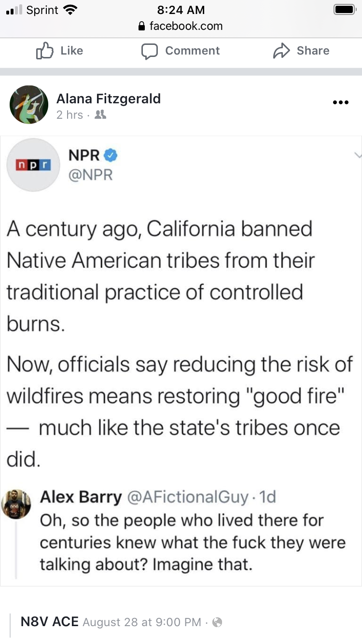
Task: Open Alana Fitzgerald's profile picture
Action: click(29, 105)
